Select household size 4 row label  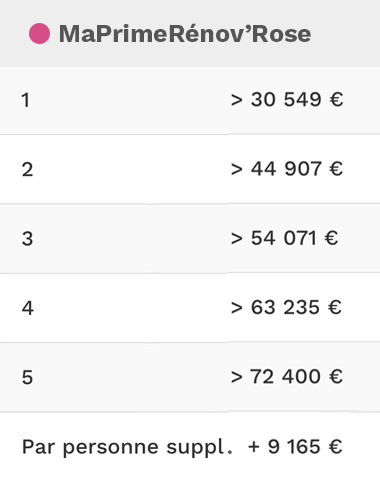[x=28, y=308]
